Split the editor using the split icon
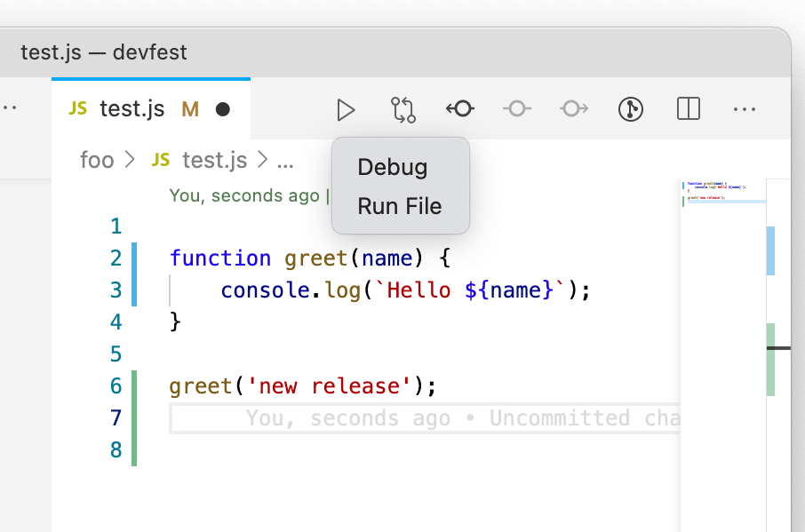Viewport: 805px width, 532px height. 688,109
